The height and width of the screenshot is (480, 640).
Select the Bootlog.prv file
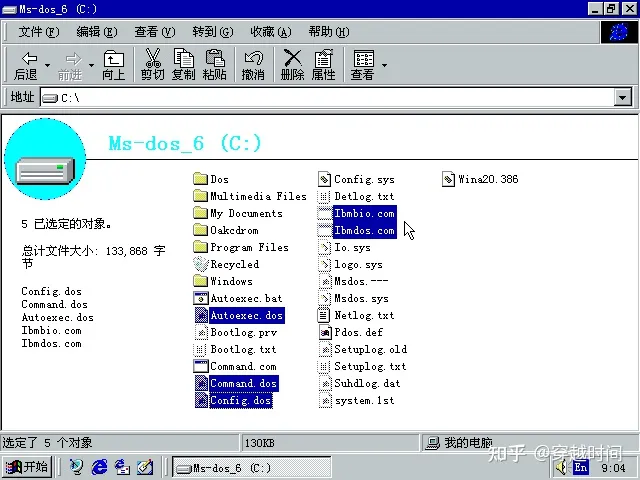coord(236,333)
